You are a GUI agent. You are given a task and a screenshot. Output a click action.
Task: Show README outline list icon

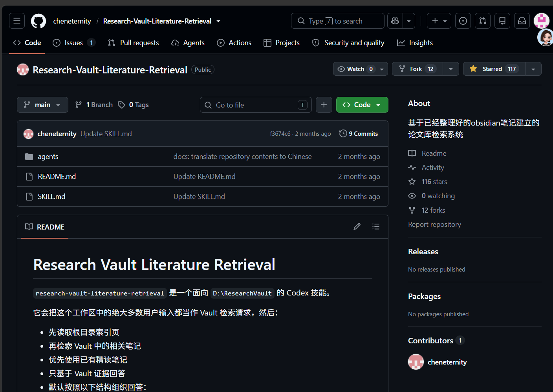point(376,226)
